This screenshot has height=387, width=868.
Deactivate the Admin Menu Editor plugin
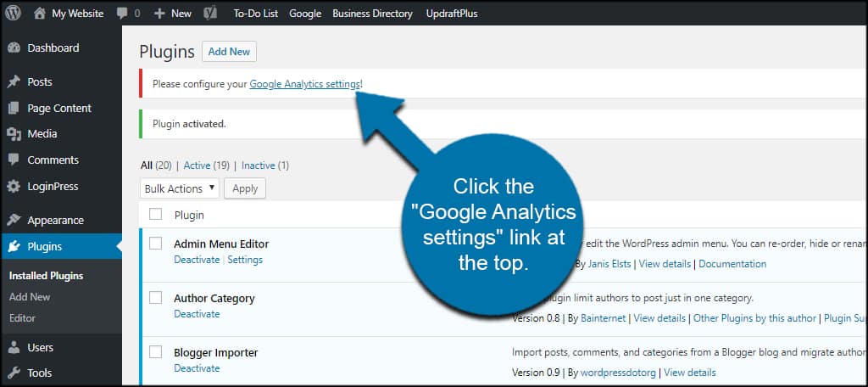(x=197, y=260)
